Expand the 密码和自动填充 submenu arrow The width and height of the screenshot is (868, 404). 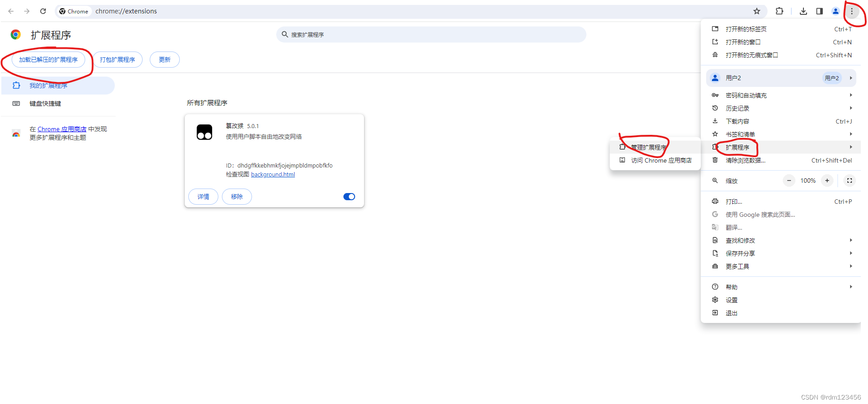(851, 95)
